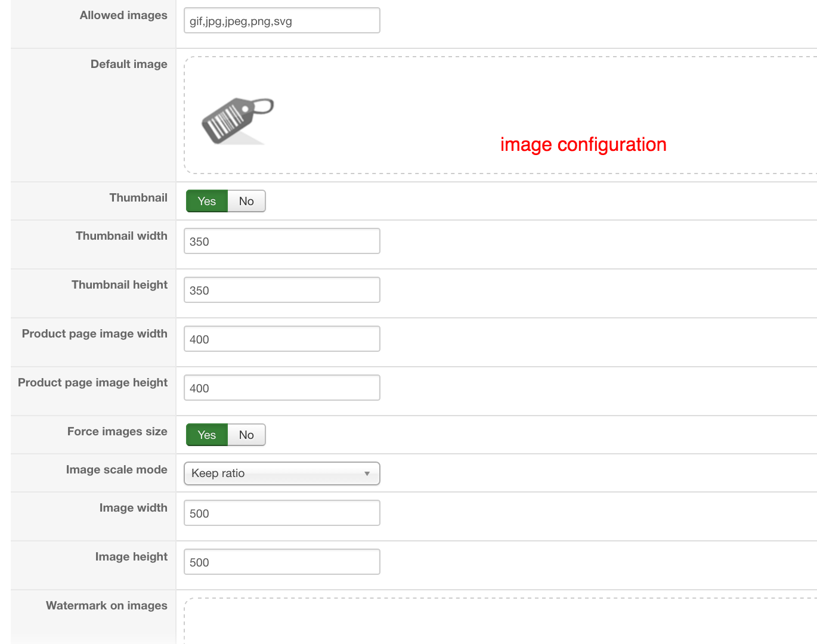The width and height of the screenshot is (817, 644).
Task: Click the Allowed images extensions field
Action: 281,21
